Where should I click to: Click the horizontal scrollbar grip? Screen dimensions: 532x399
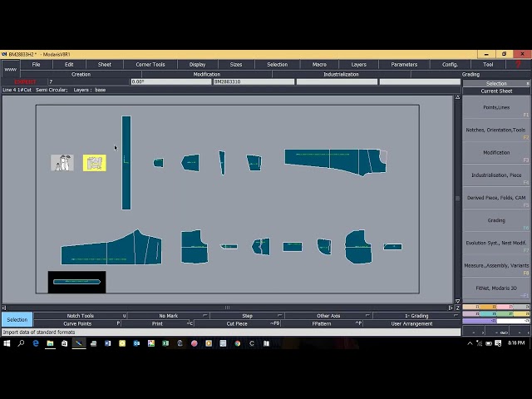click(227, 308)
